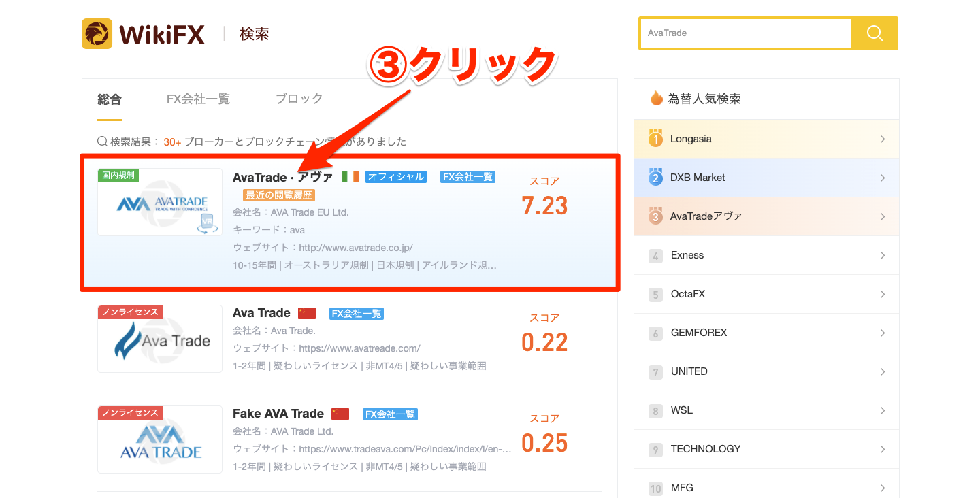The width and height of the screenshot is (980, 498).
Task: Click the flame icon beside 為替人気検索
Action: 656,99
